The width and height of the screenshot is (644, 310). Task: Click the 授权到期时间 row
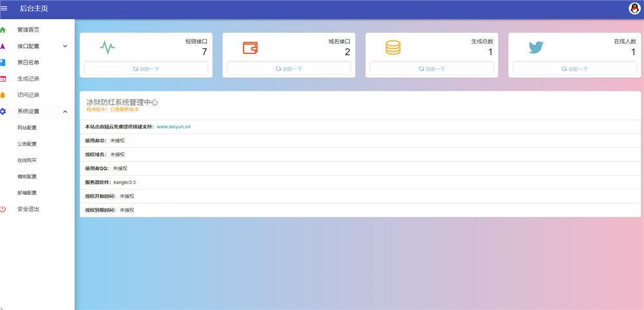[x=360, y=210]
